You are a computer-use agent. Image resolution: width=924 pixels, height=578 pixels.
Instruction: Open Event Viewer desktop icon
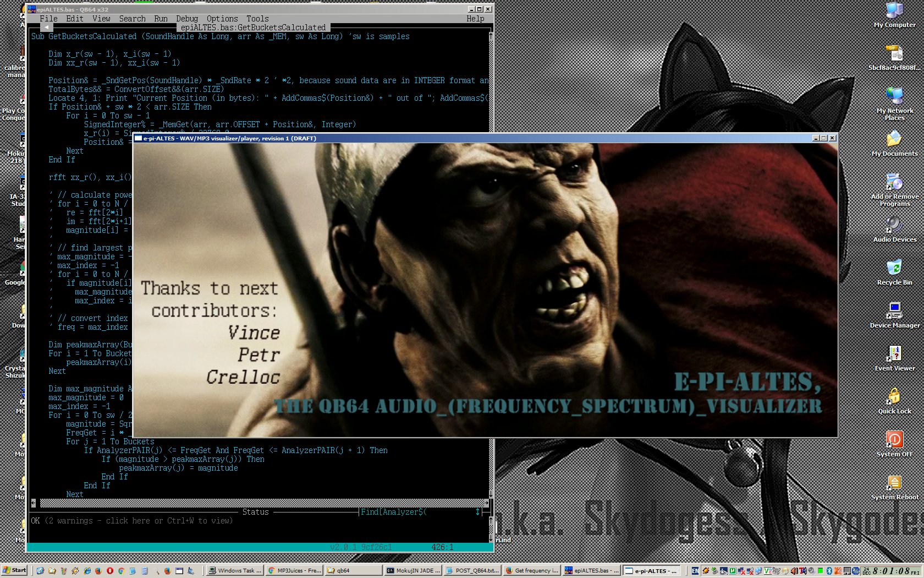tap(894, 358)
